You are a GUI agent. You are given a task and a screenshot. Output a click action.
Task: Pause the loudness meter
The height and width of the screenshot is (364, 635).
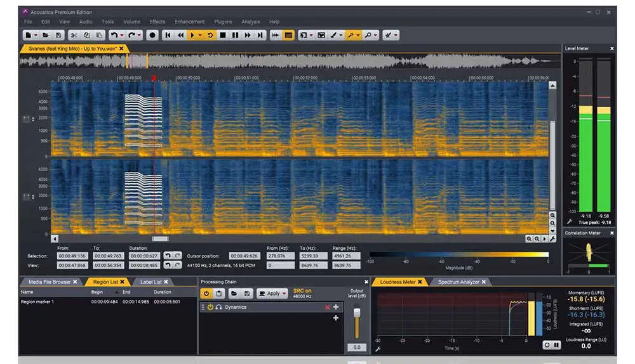click(557, 344)
